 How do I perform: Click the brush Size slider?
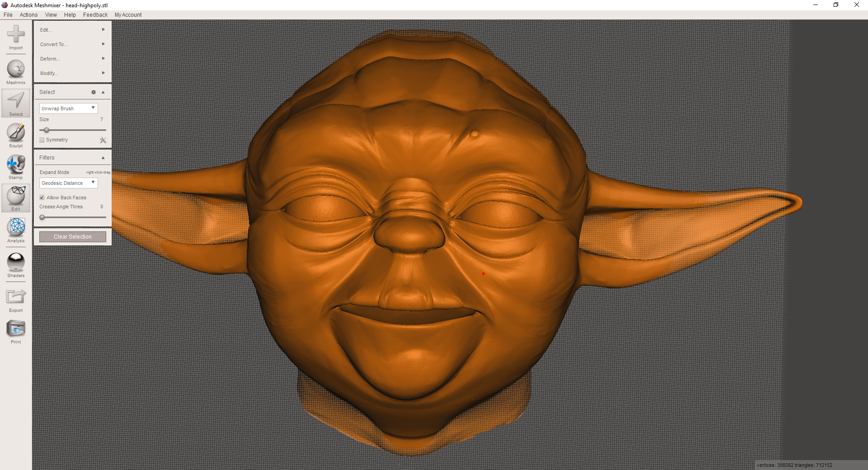point(73,130)
